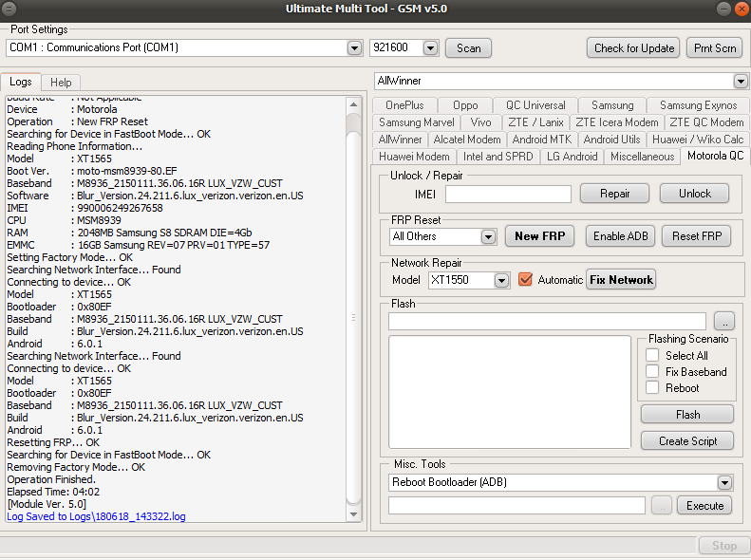
Task: Click the Repair IMEI button
Action: coord(614,194)
